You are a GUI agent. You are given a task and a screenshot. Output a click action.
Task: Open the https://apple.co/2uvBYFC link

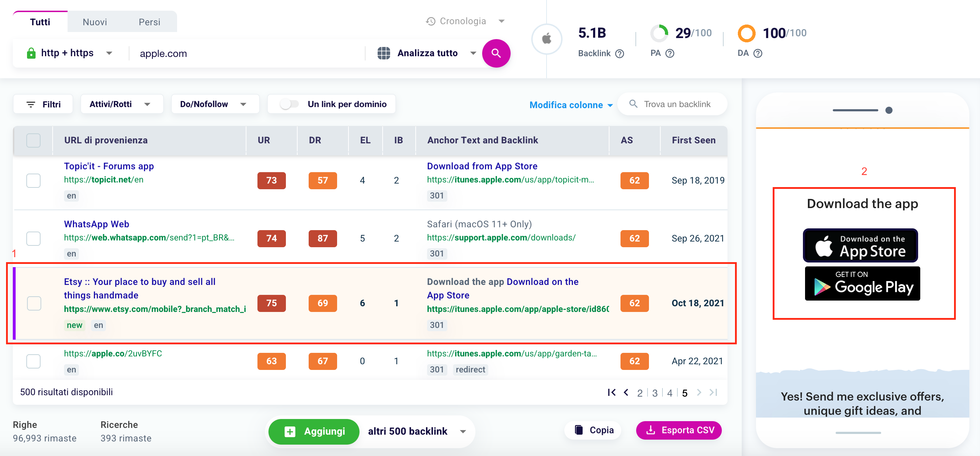coord(113,354)
